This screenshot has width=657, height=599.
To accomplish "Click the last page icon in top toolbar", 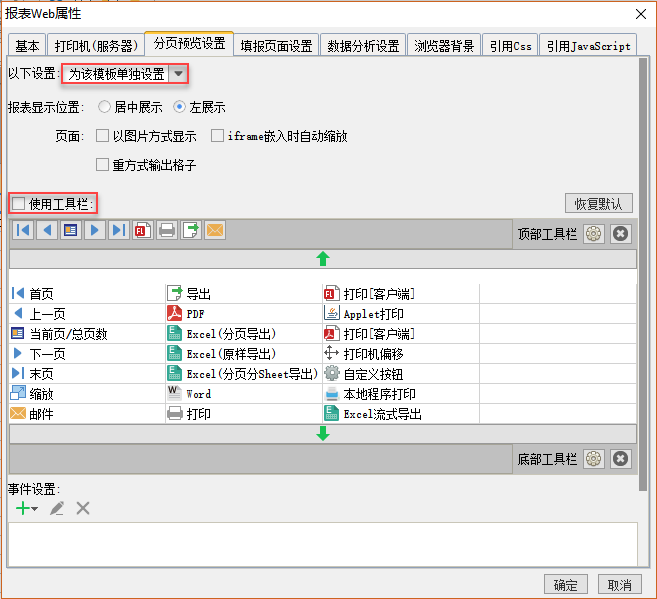I will pyautogui.click(x=119, y=230).
